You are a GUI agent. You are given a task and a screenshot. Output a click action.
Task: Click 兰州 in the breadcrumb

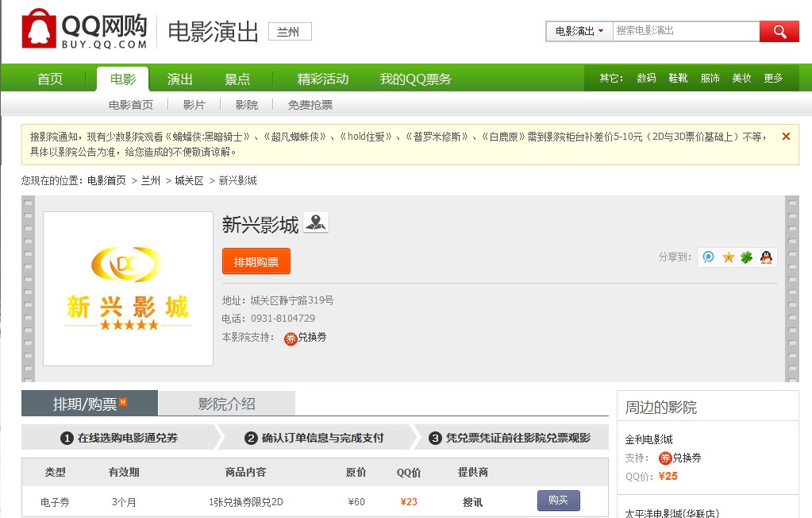pos(151,180)
